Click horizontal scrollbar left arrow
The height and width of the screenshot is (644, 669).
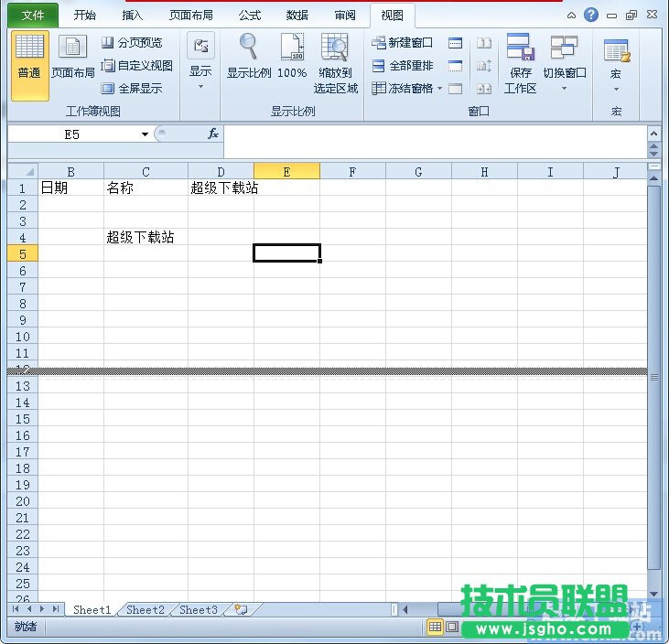405,610
